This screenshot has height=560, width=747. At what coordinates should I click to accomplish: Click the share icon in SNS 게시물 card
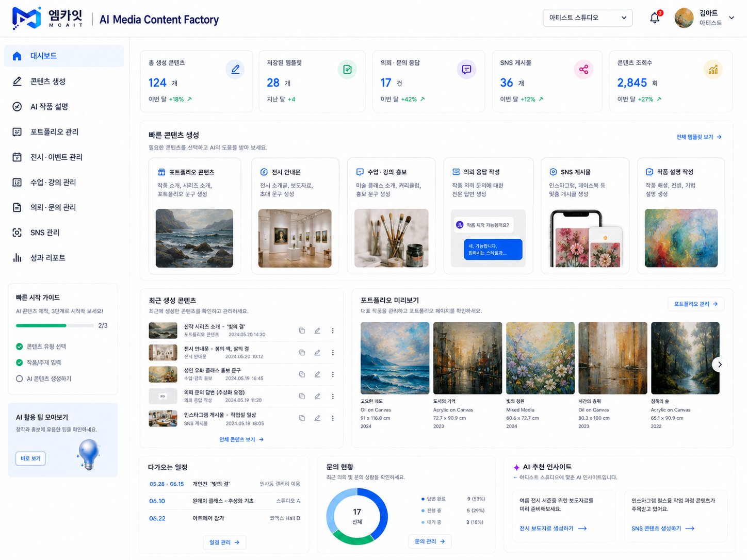(583, 69)
